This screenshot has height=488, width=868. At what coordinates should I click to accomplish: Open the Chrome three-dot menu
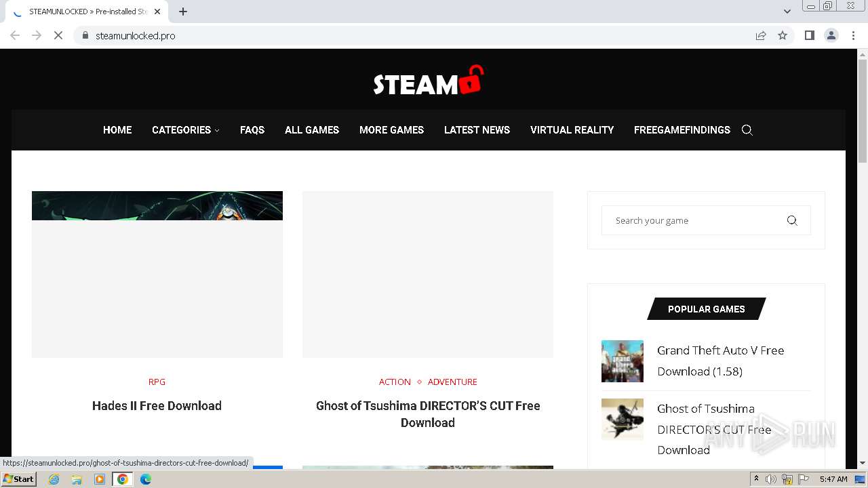click(x=853, y=35)
